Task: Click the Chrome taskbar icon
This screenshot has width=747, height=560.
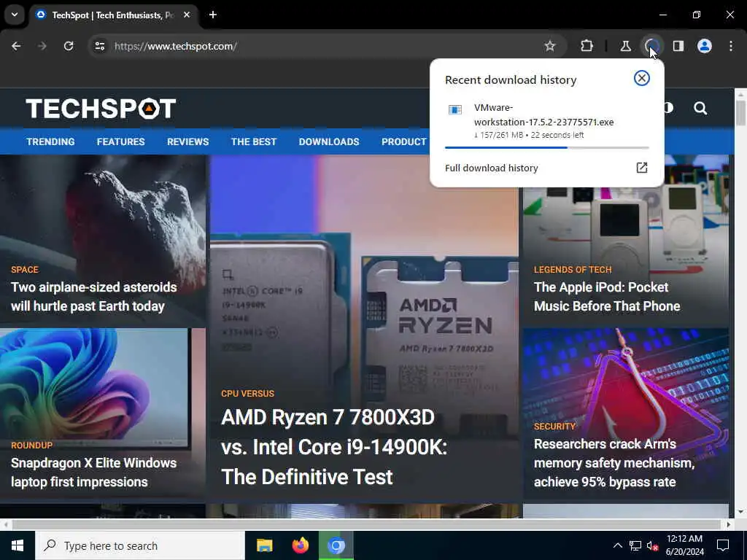Action: [336, 545]
